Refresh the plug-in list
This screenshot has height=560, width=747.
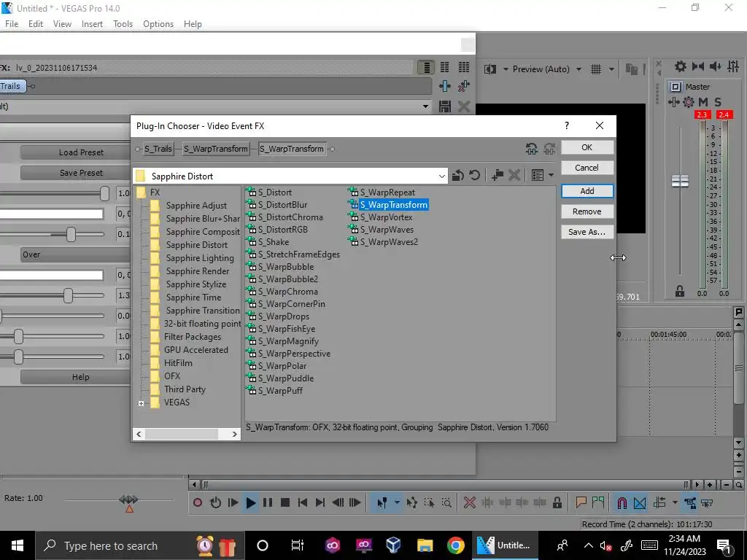(x=474, y=175)
